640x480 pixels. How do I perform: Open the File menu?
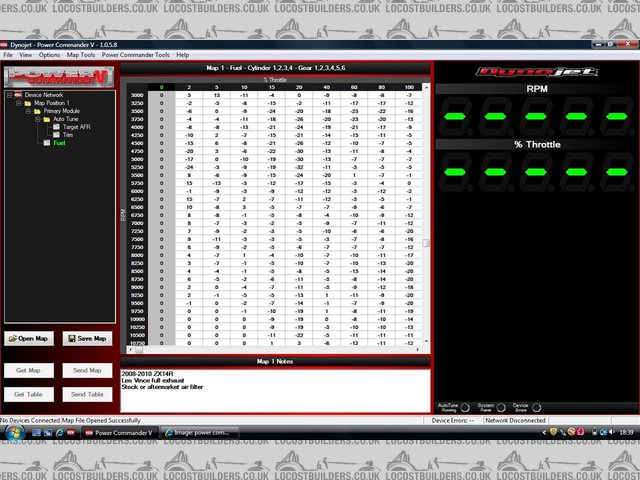point(8,55)
